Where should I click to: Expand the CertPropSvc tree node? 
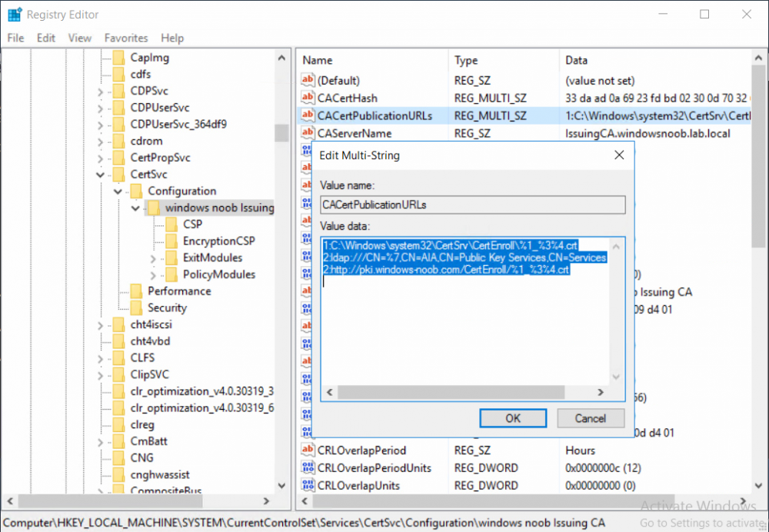[101, 158]
